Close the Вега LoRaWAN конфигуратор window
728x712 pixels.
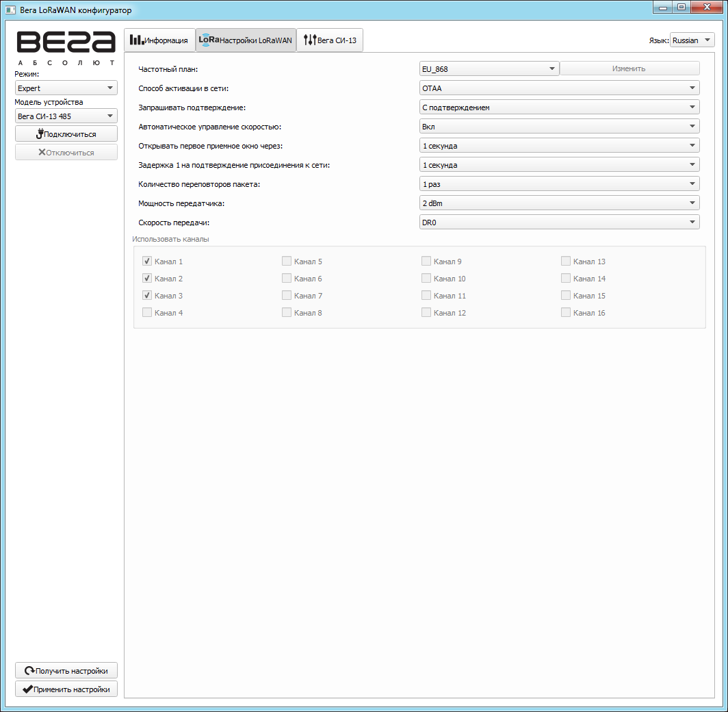click(x=707, y=7)
